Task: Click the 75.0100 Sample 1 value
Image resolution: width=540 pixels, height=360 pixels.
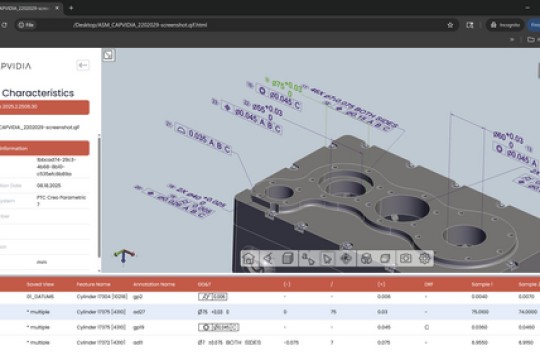Action: click(480, 312)
